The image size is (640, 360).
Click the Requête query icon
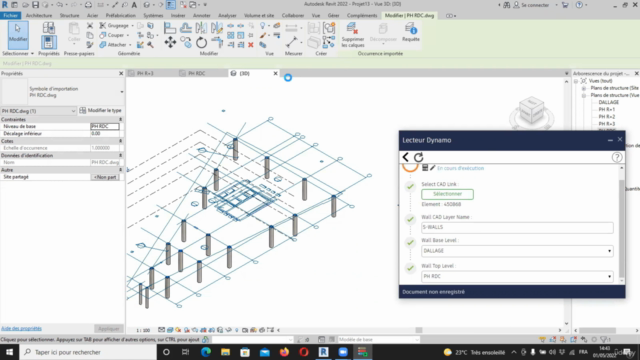pos(410,29)
